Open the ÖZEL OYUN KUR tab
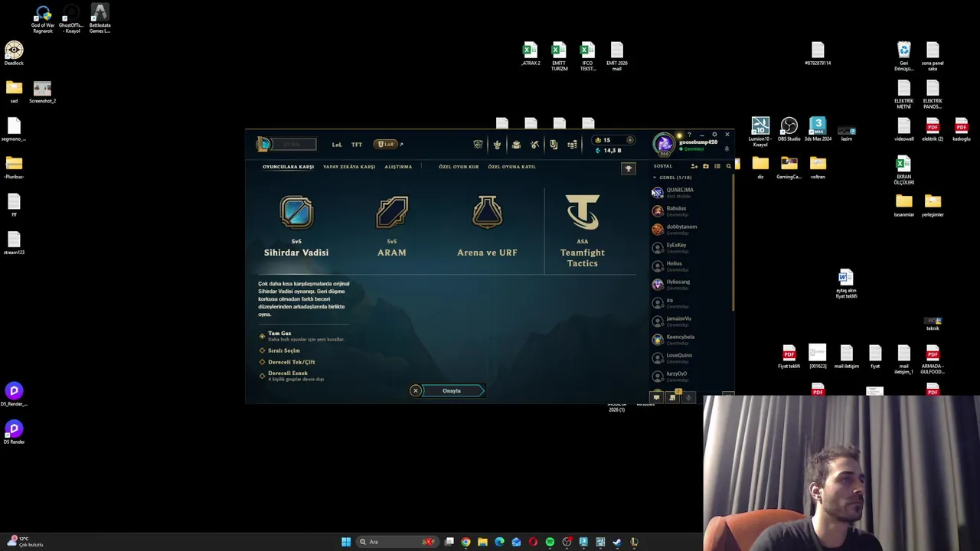The image size is (980, 551). (x=459, y=167)
